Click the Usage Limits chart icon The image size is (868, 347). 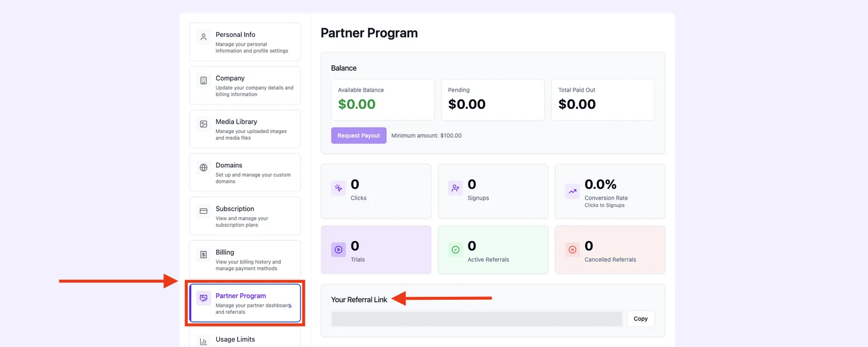tap(203, 341)
